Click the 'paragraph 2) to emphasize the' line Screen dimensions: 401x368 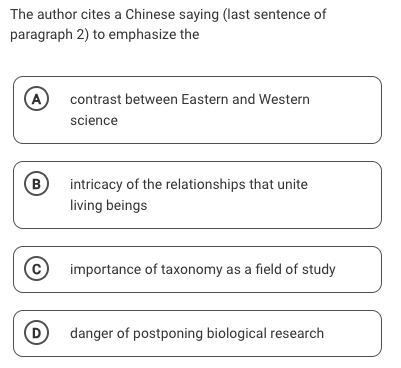point(105,35)
